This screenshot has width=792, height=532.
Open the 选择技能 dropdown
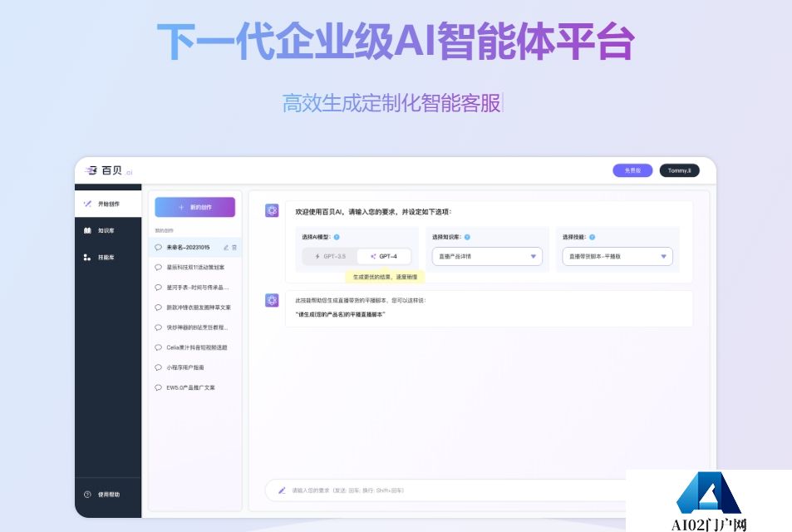point(617,257)
